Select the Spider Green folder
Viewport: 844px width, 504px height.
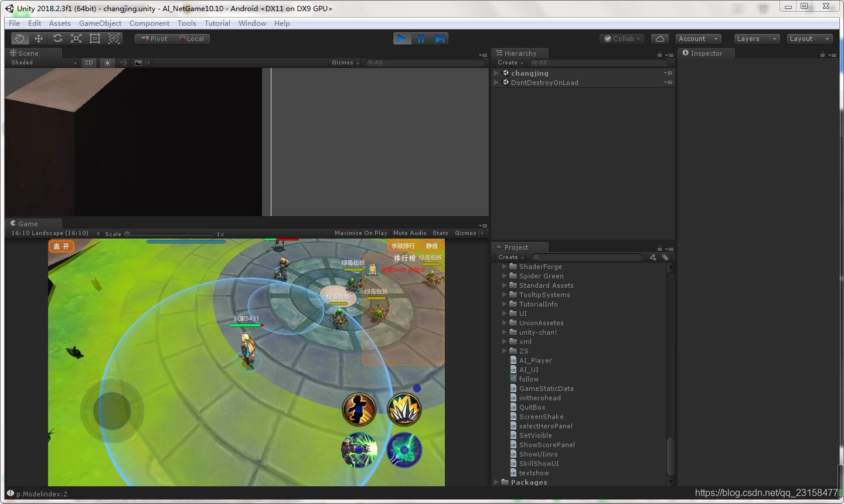pos(541,276)
